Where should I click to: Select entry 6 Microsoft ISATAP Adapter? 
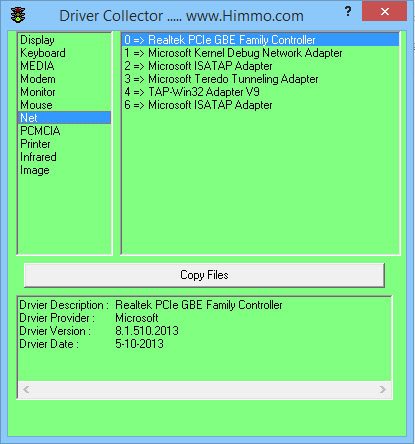(260, 105)
